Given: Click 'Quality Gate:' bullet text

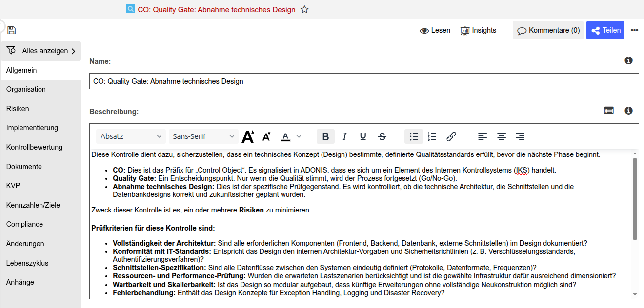Looking at the screenshot, I should (x=134, y=178).
